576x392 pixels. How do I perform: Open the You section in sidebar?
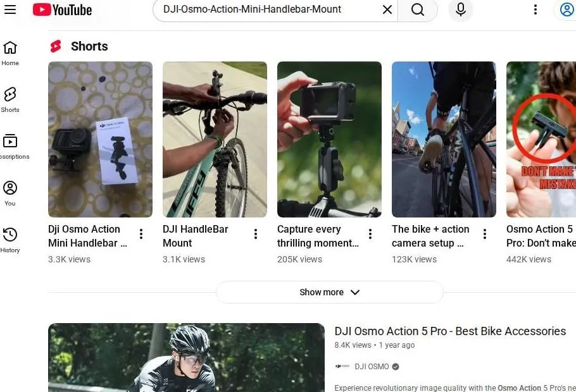click(x=10, y=193)
